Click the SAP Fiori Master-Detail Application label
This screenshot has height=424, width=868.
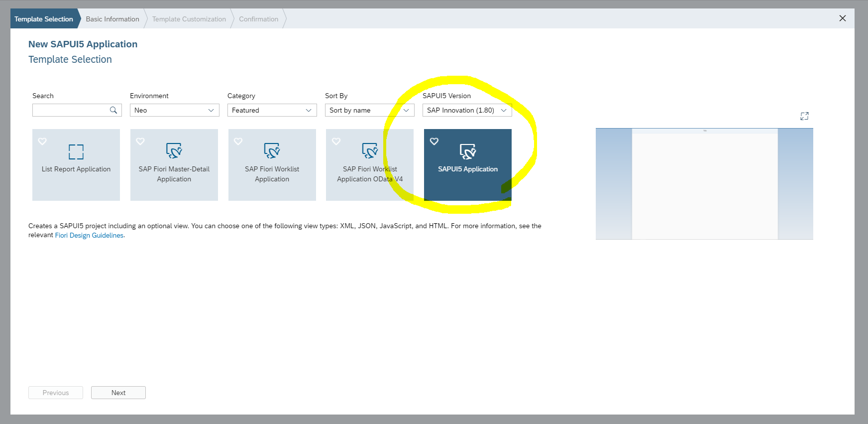[174, 174]
